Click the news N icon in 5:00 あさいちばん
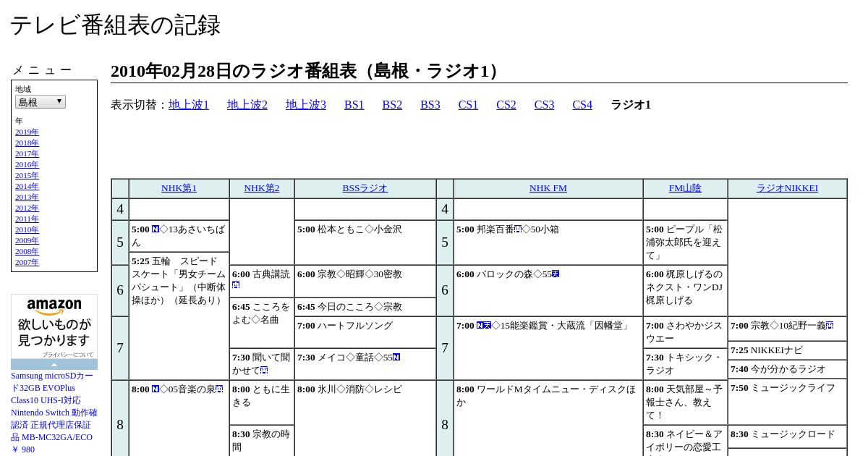Image resolution: width=868 pixels, height=456 pixels. (156, 229)
